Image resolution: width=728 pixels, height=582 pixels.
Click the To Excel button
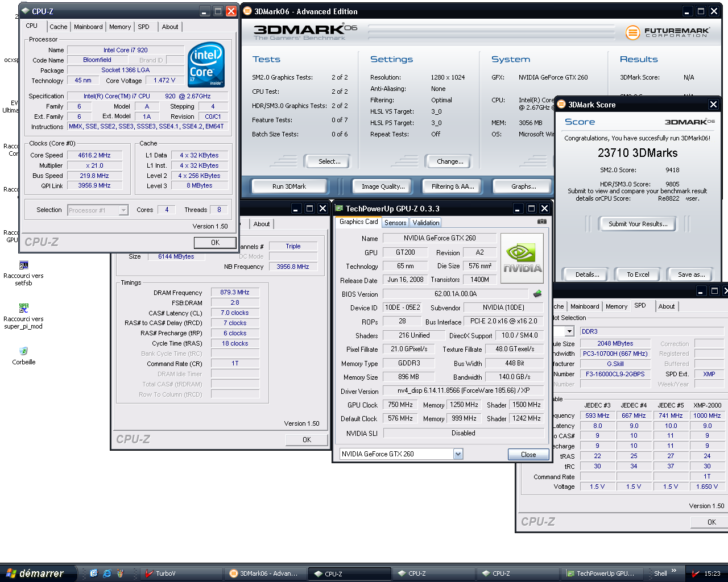click(638, 275)
